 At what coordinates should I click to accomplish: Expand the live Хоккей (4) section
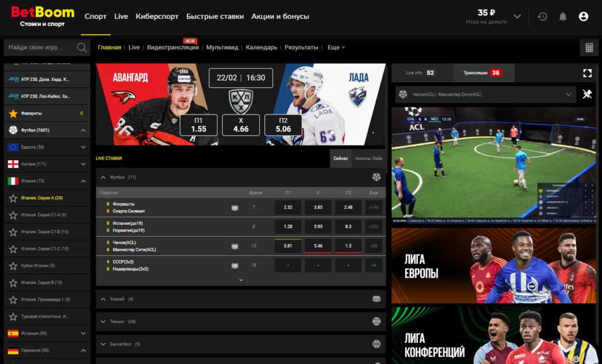103,299
